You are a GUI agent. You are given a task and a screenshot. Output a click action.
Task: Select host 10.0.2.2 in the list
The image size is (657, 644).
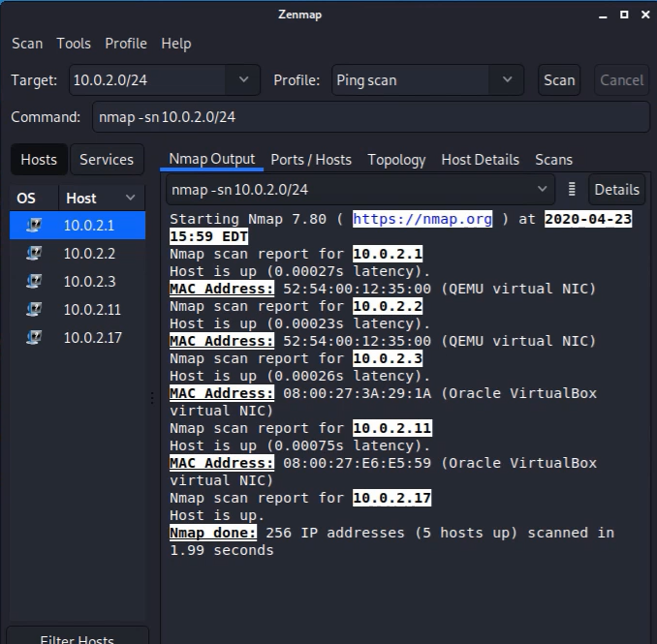[78, 254]
